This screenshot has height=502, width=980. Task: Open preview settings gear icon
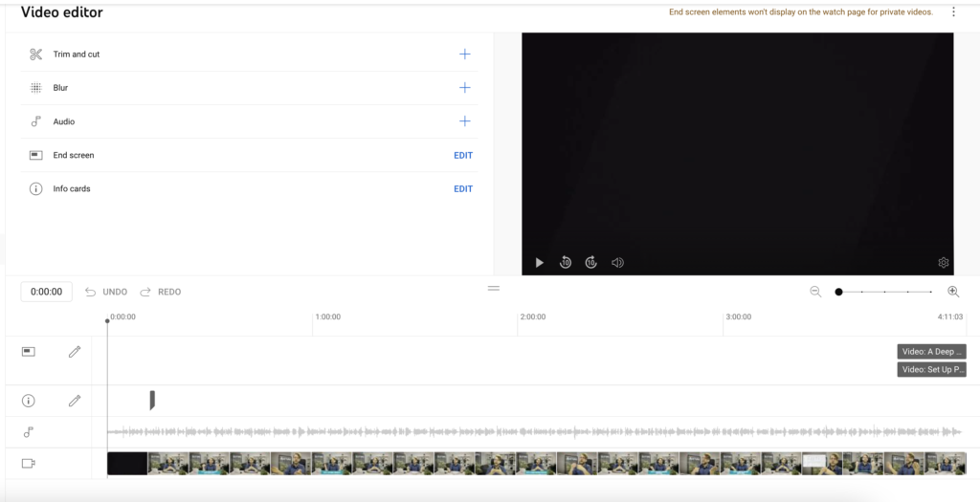[x=943, y=263]
